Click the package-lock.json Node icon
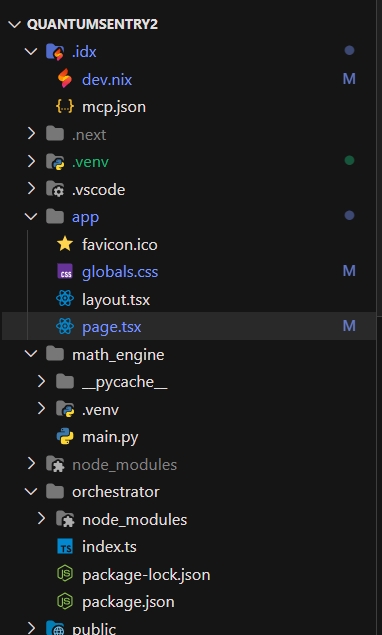This screenshot has width=382, height=635. [x=65, y=574]
